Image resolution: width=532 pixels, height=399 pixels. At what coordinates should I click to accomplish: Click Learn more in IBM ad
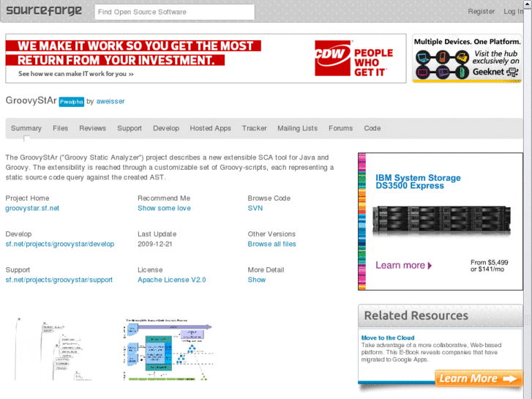(404, 265)
